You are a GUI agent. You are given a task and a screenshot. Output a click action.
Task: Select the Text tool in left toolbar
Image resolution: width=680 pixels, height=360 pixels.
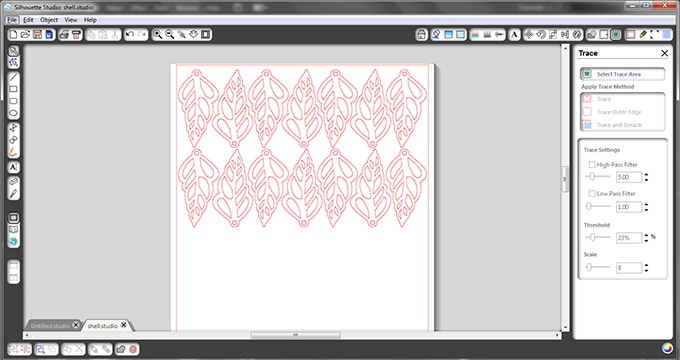(13, 167)
